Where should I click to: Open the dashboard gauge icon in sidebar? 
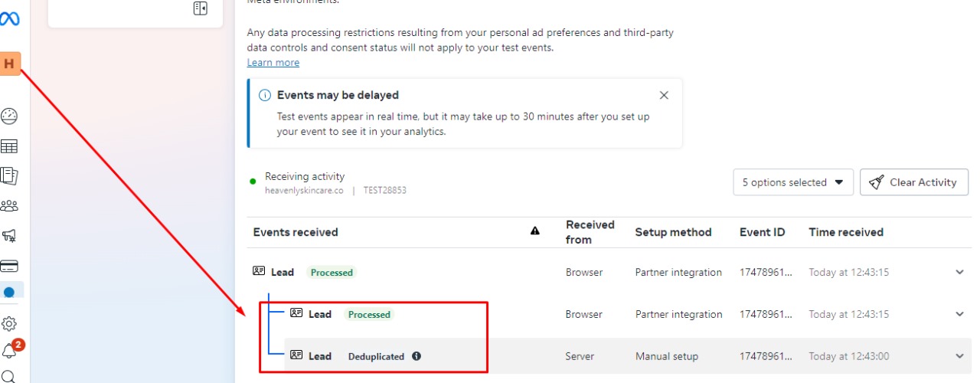(9, 116)
